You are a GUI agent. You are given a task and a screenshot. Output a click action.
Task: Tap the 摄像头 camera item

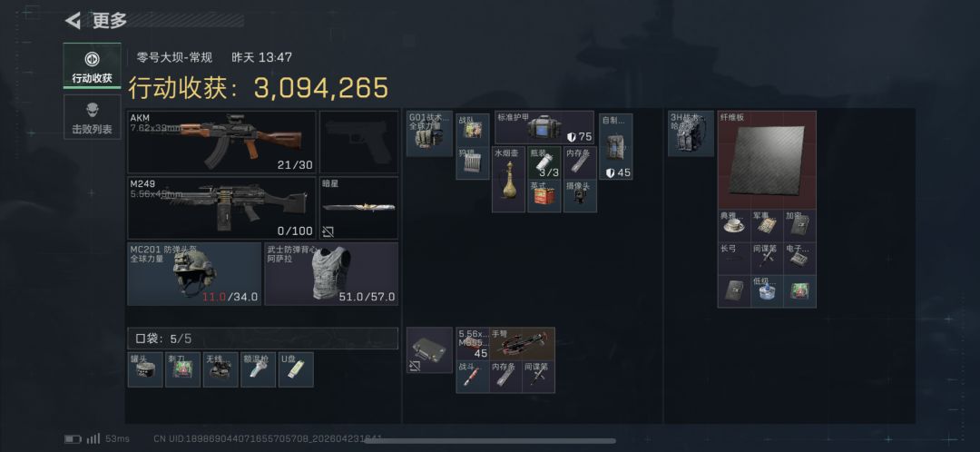[x=580, y=196]
